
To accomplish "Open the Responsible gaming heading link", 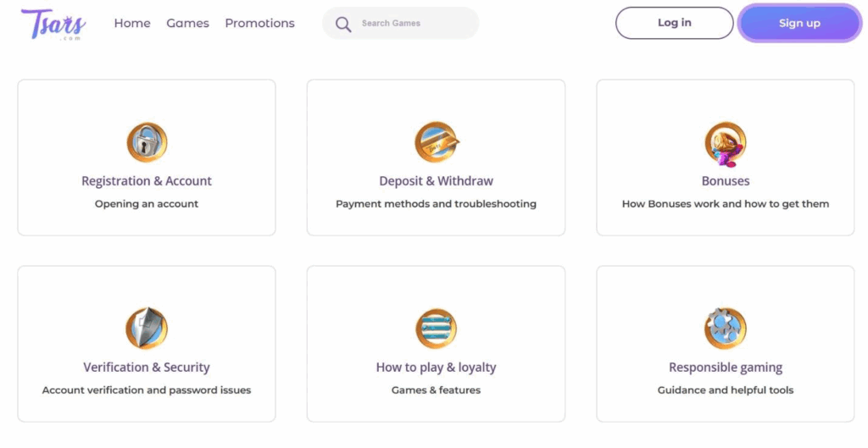I will coord(725,368).
